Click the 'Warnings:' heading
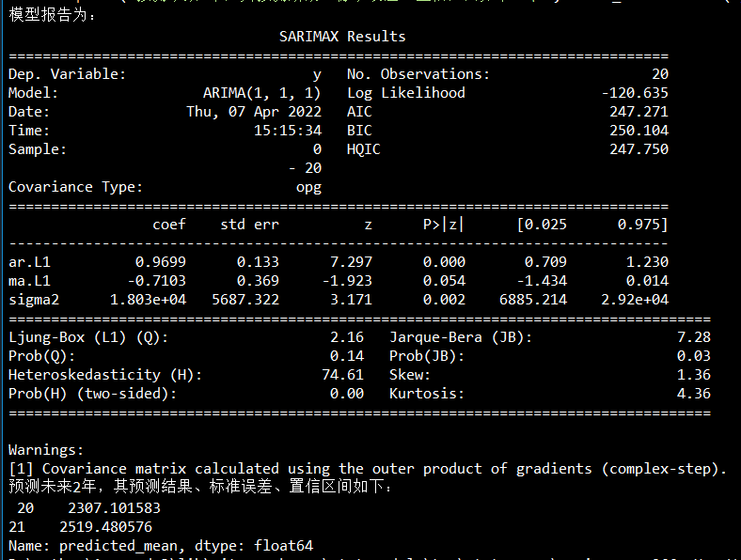The image size is (741, 560). [46, 450]
